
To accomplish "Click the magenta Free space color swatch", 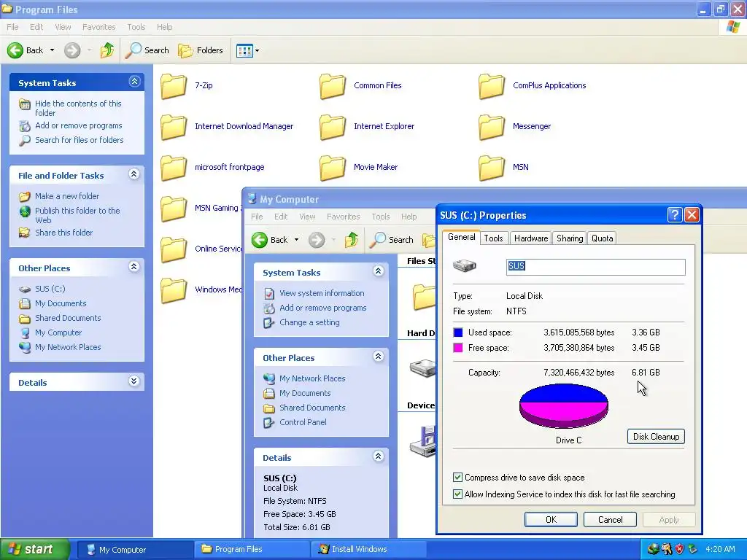I will coord(458,348).
